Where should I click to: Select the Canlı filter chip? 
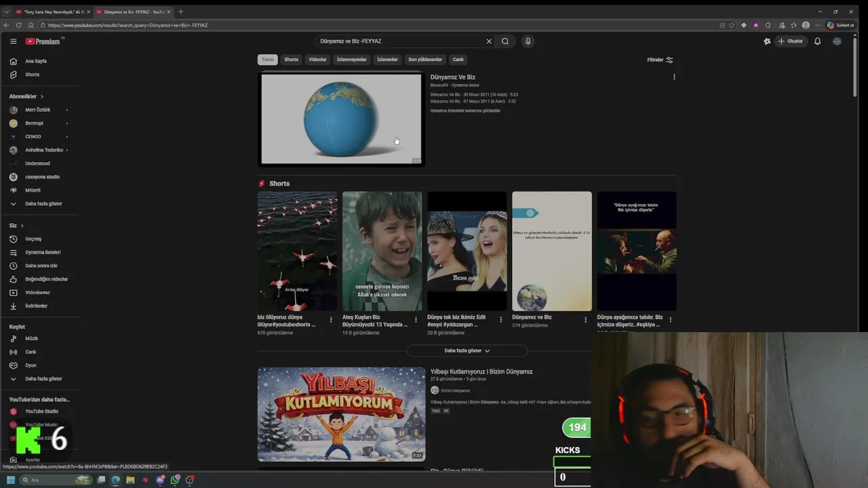(x=458, y=60)
